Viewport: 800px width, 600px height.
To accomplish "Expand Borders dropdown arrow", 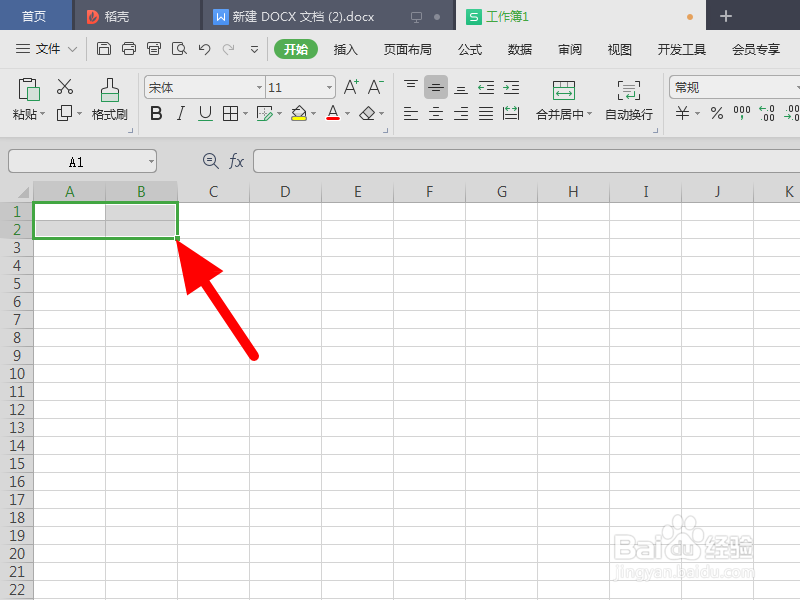I will coord(245,114).
